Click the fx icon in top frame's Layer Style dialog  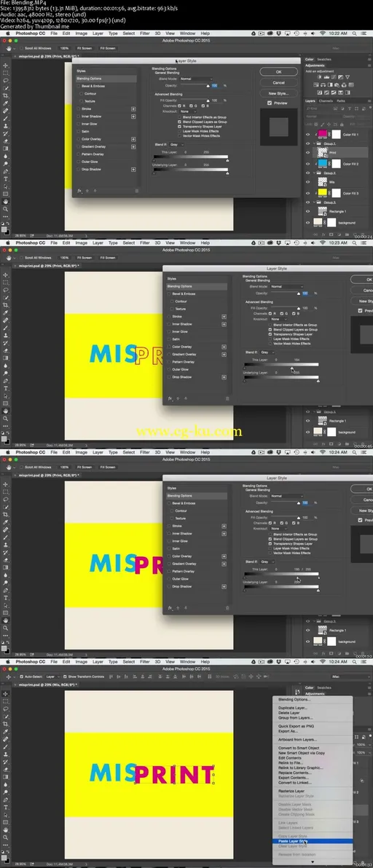[79, 191]
